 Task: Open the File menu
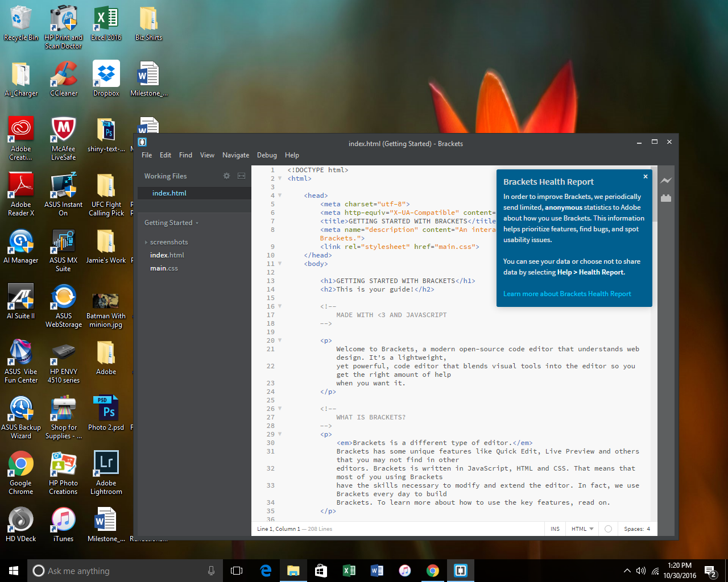147,155
